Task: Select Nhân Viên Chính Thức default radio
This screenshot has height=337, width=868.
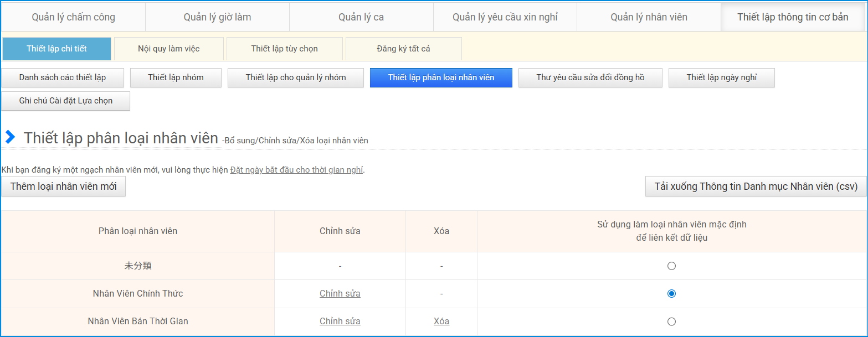Action: pos(671,294)
